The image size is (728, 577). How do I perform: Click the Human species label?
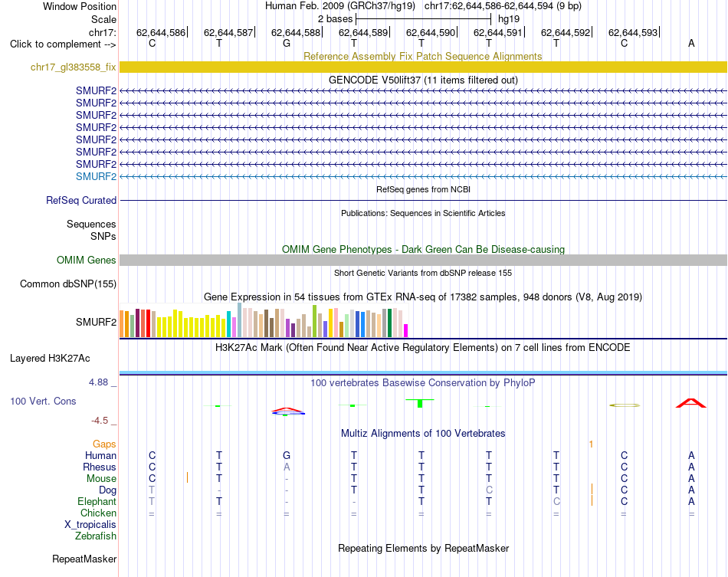pyautogui.click(x=100, y=455)
